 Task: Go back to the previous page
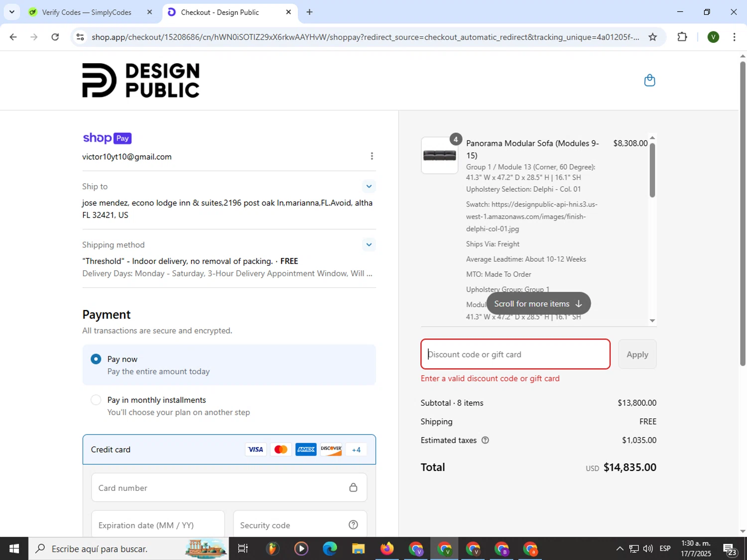[x=13, y=37]
